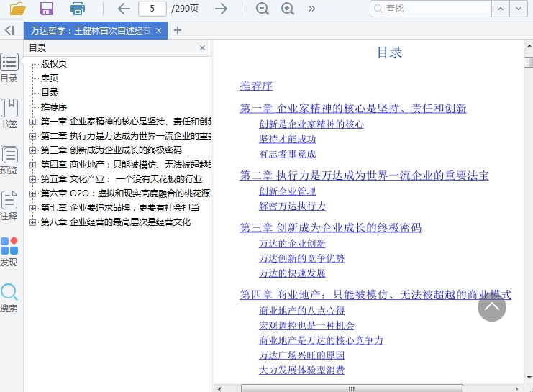
Task: Open the 发现 discover panel
Action: [x=9, y=252]
